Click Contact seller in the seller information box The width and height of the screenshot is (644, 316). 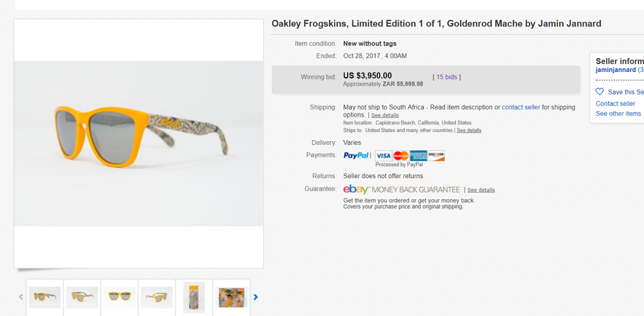click(615, 103)
